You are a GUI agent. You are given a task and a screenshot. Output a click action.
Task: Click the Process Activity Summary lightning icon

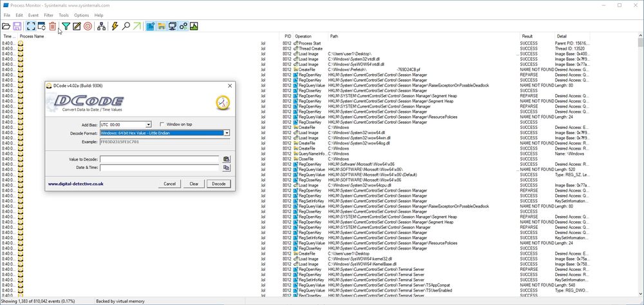pos(115,26)
